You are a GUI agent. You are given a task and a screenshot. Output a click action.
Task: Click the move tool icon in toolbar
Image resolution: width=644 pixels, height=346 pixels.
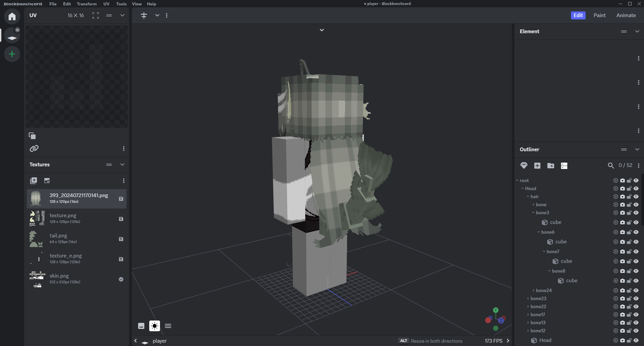pyautogui.click(x=144, y=15)
